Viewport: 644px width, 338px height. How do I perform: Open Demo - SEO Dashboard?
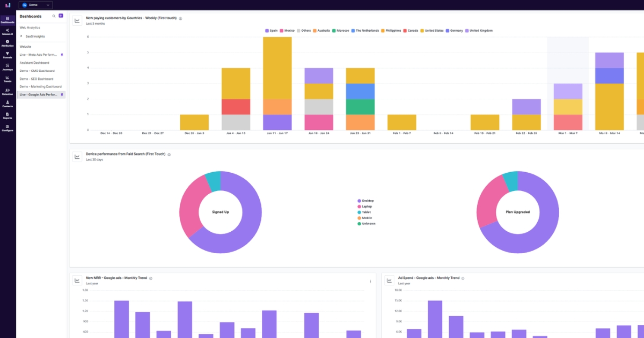[x=36, y=79]
